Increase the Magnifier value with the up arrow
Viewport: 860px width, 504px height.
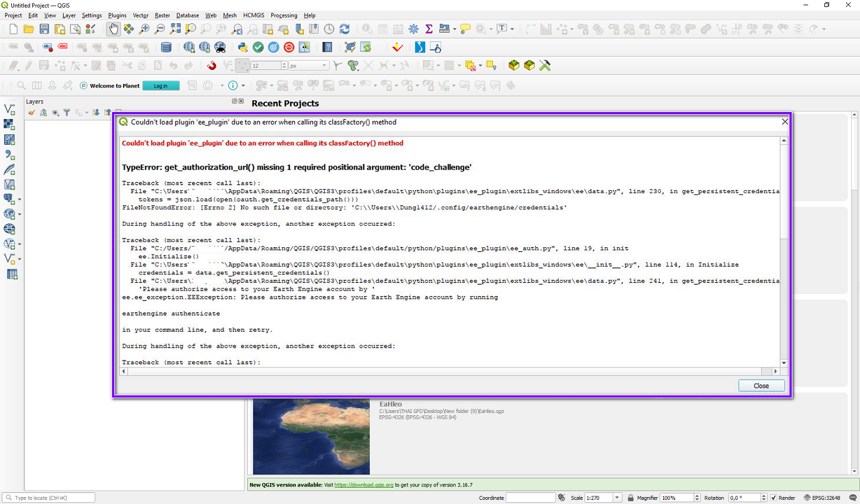point(697,495)
